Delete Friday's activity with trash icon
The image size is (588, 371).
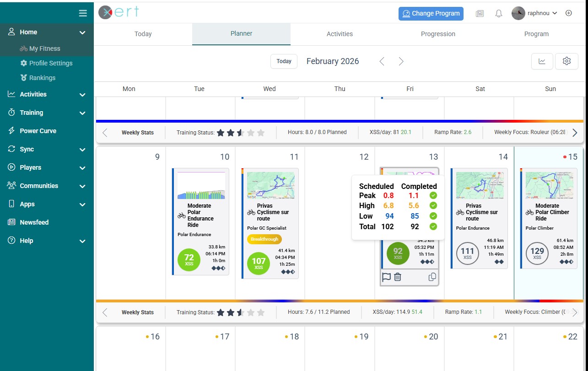tap(398, 277)
